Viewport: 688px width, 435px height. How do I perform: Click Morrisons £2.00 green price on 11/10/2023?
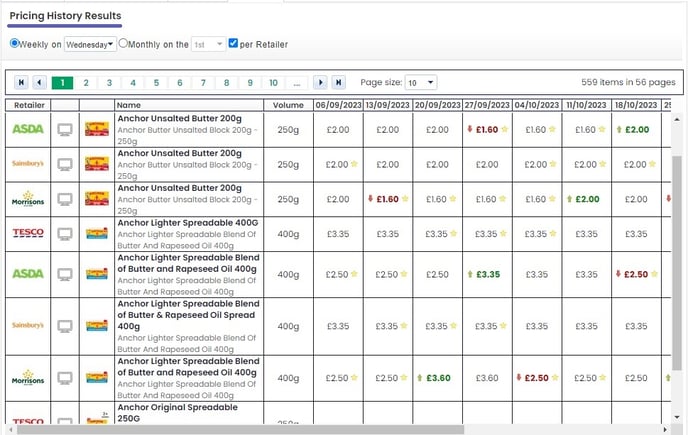click(588, 199)
